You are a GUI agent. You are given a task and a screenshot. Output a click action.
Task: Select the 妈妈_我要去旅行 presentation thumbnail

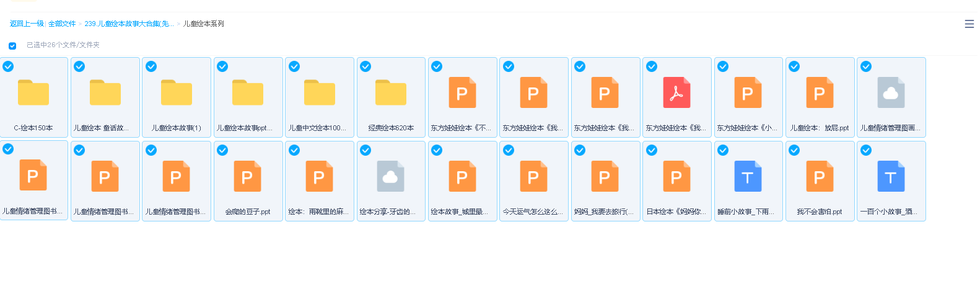tap(605, 177)
